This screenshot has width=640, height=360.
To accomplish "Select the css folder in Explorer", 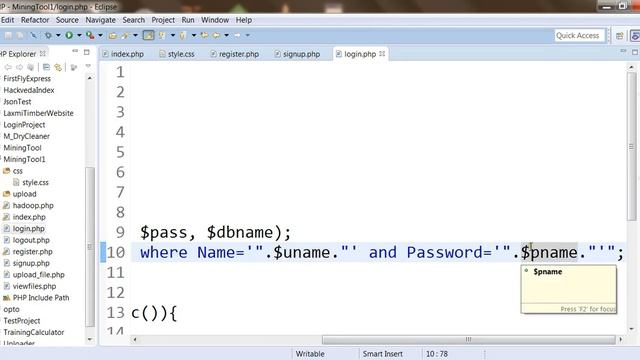I will [x=13, y=171].
